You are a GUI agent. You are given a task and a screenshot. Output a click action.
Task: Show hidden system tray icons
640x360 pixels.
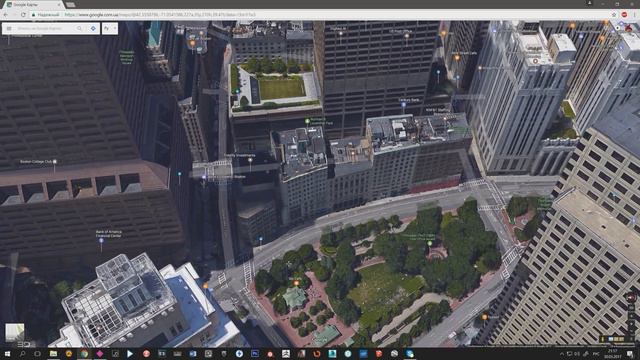[x=562, y=354]
